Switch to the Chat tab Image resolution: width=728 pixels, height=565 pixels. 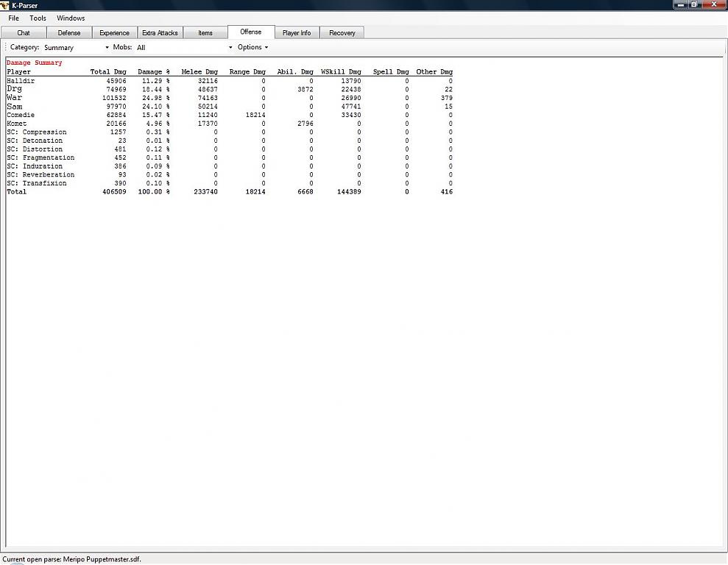pyautogui.click(x=24, y=33)
